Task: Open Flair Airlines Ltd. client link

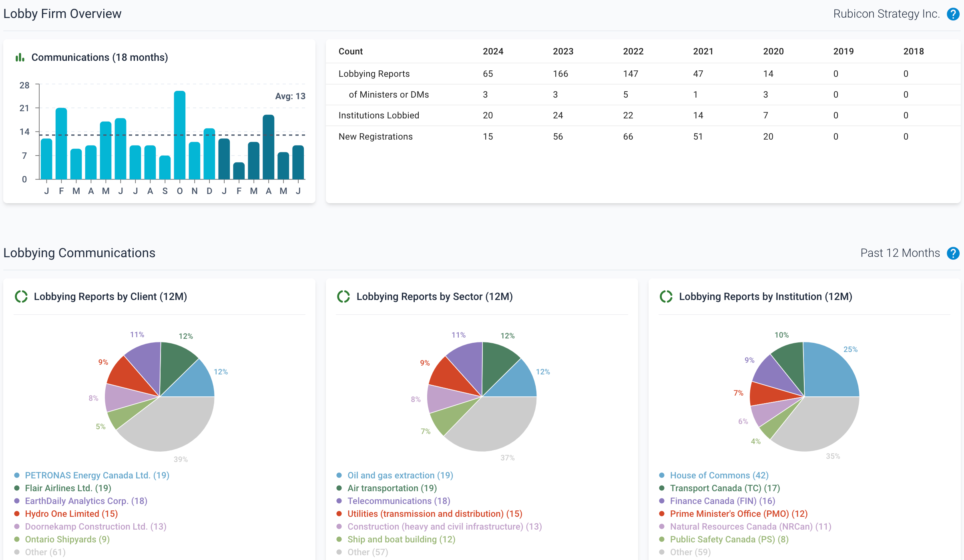Action: click(x=68, y=488)
